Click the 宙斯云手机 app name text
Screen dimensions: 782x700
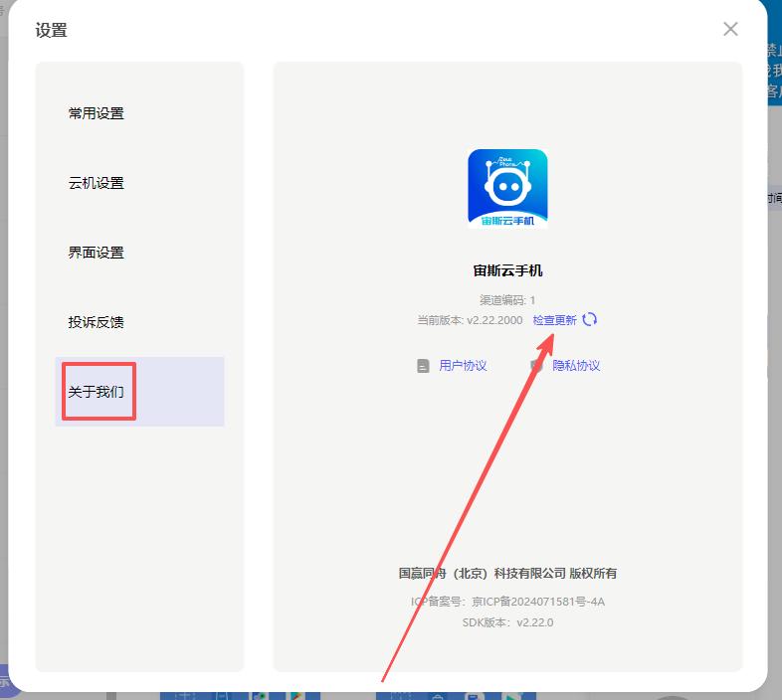[507, 270]
